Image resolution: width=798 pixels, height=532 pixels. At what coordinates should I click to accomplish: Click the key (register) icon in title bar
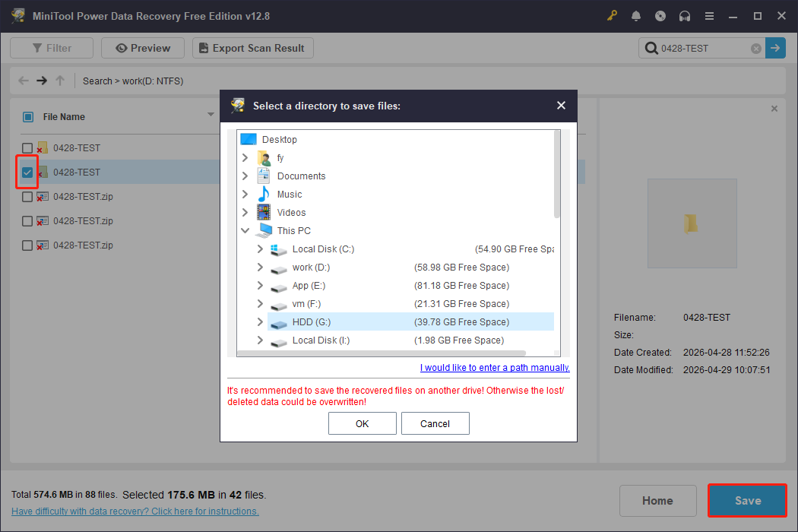[x=612, y=16]
